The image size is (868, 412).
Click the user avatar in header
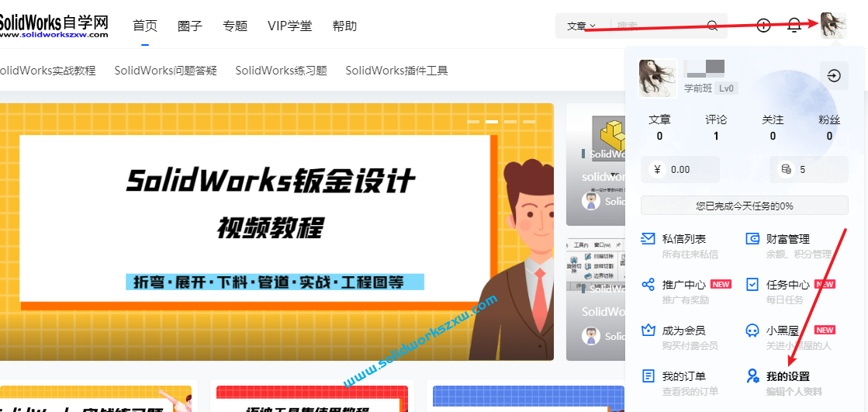833,26
